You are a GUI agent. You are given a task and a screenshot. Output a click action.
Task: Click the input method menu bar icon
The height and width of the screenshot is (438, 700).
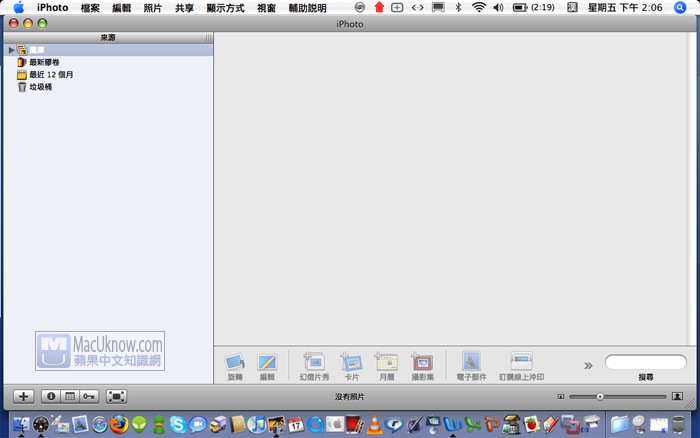[x=572, y=7]
